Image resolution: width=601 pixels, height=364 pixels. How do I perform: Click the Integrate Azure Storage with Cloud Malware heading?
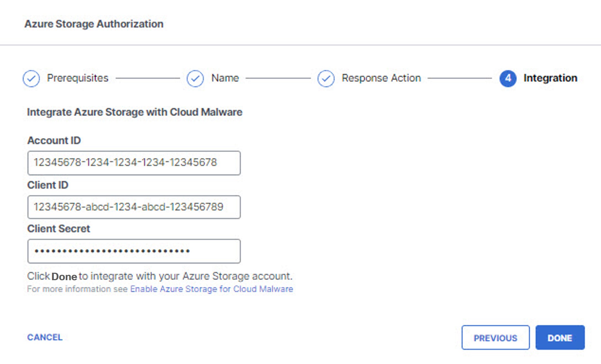pyautogui.click(x=135, y=112)
